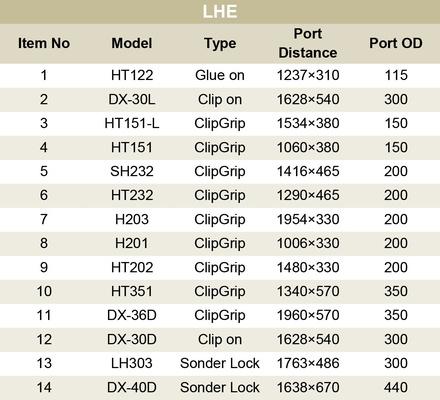Click Sonder Lock type for LH303
The width and height of the screenshot is (440, 400).
(x=220, y=363)
